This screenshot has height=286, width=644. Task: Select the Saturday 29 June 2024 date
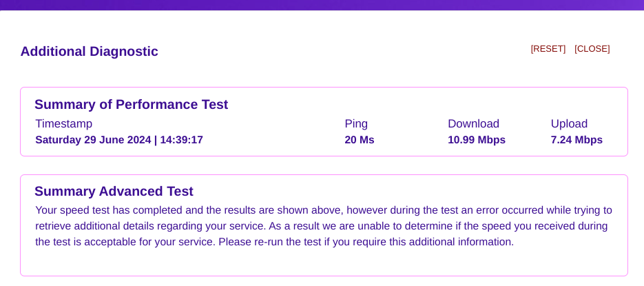click(x=93, y=140)
